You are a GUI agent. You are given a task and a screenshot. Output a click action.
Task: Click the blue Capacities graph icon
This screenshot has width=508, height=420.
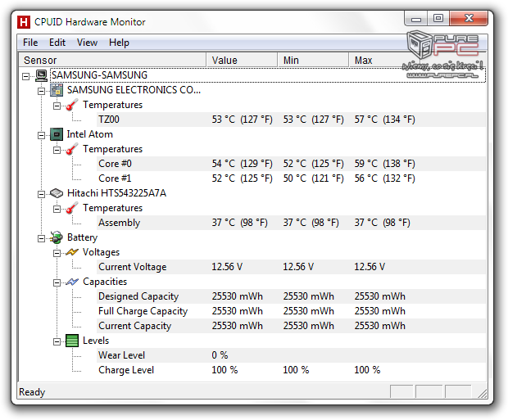click(x=72, y=282)
